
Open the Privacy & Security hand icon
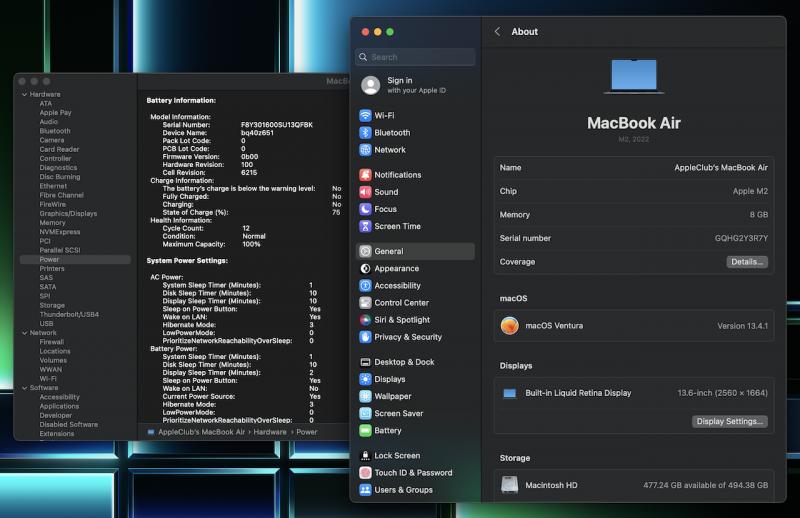365,337
